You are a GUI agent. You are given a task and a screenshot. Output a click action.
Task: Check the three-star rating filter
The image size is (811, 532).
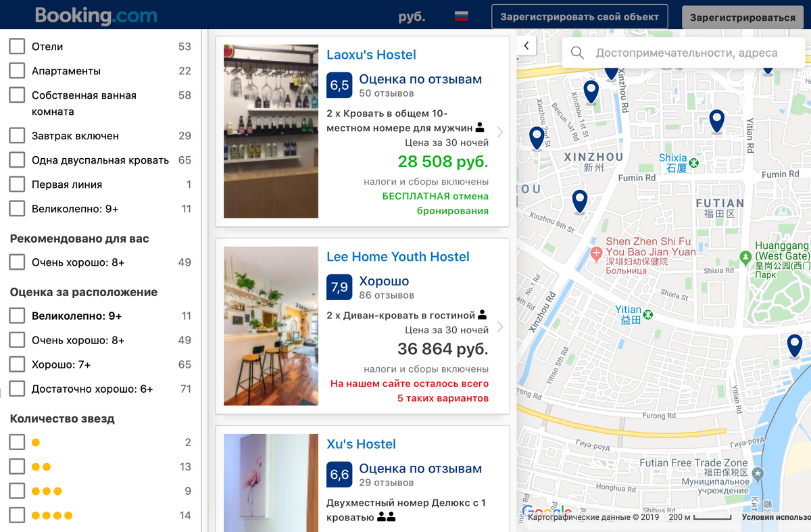tap(17, 491)
